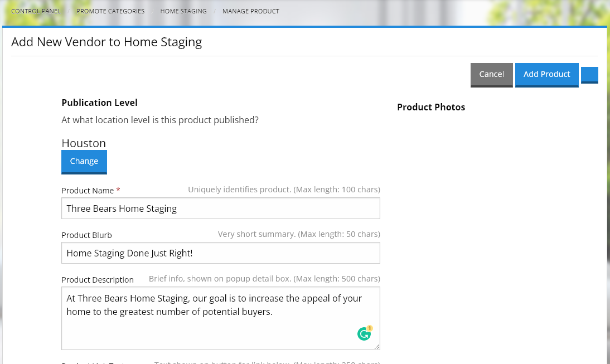Click Change under the Houston publication level

[x=84, y=161]
